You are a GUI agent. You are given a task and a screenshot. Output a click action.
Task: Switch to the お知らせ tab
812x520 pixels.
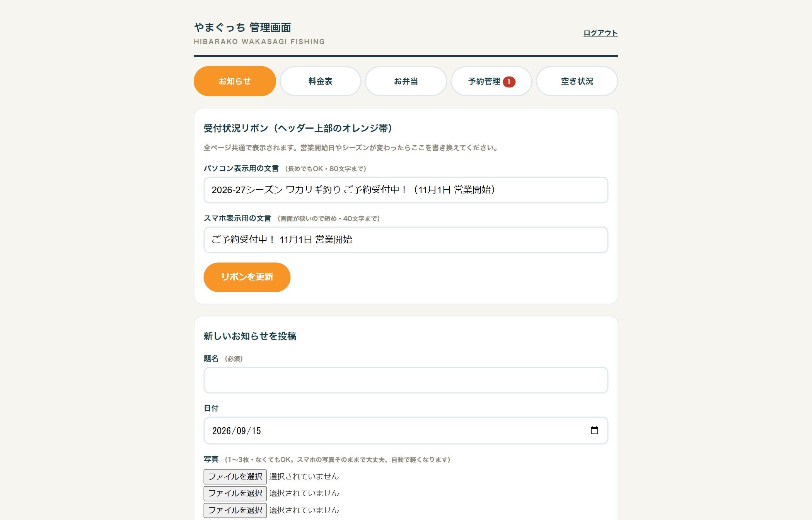coord(235,81)
